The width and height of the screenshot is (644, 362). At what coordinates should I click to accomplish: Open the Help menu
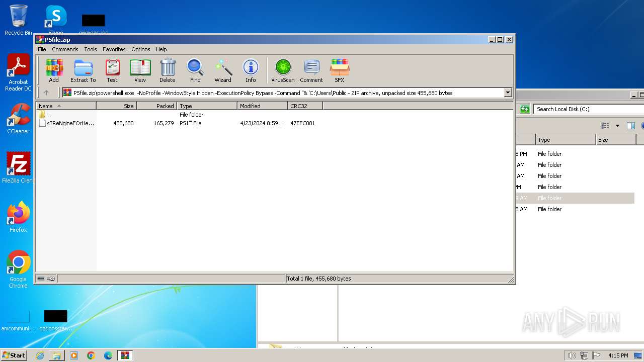point(161,49)
